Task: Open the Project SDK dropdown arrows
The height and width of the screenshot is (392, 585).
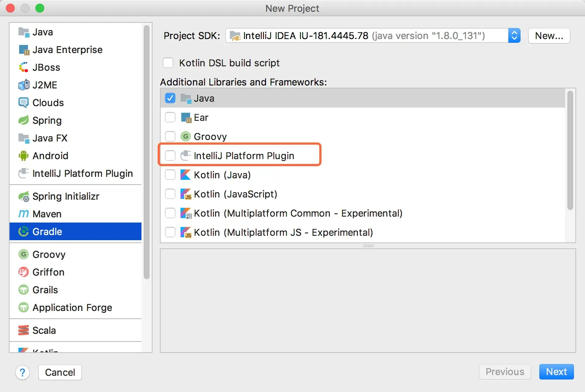Action: 514,36
